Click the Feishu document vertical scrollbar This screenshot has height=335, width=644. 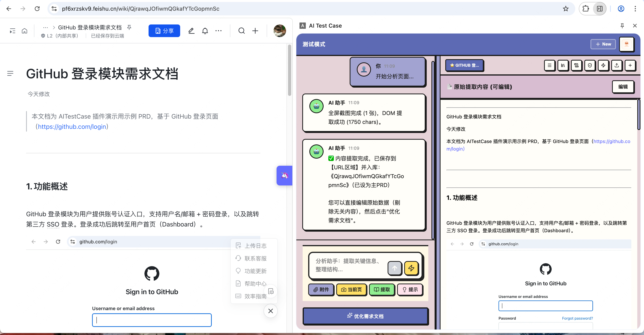[x=289, y=70]
